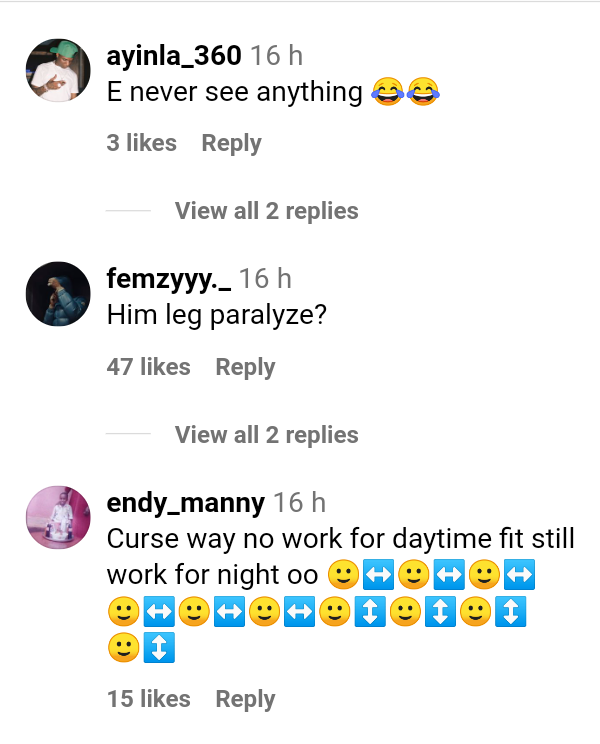View the 3 likes on ayinla_360's comment

[x=141, y=143]
